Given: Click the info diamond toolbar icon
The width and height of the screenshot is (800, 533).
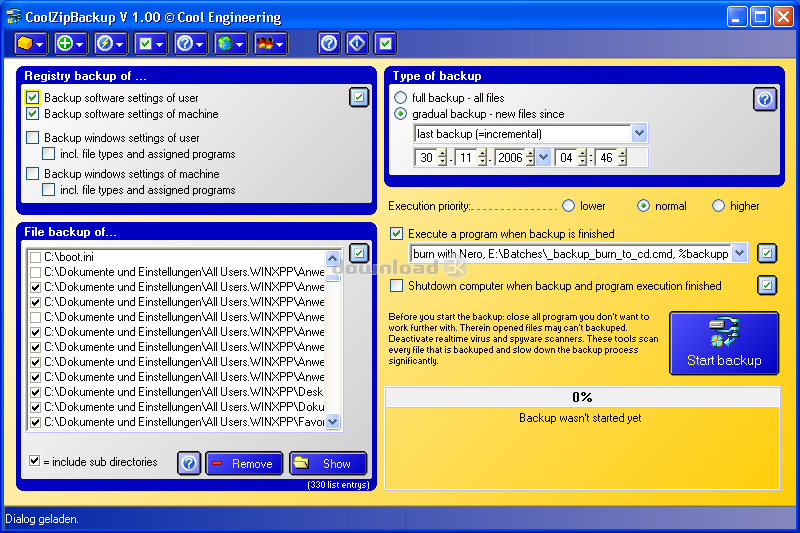Looking at the screenshot, I should pyautogui.click(x=357, y=44).
